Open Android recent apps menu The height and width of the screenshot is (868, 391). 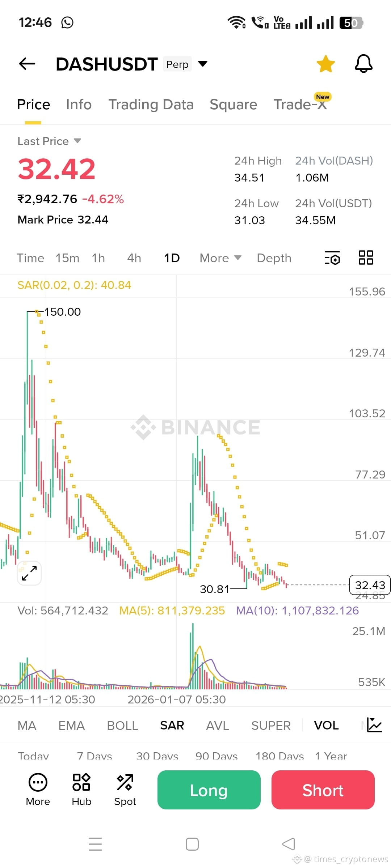(x=95, y=844)
